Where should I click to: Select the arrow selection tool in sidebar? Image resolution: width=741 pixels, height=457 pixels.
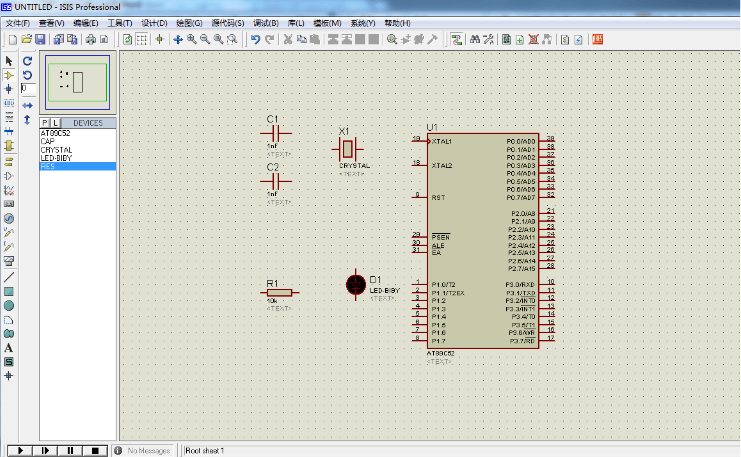pyautogui.click(x=9, y=61)
